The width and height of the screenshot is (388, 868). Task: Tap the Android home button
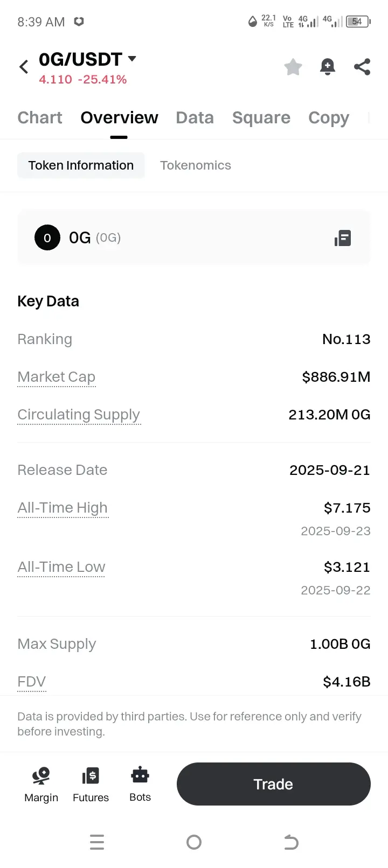tap(194, 842)
